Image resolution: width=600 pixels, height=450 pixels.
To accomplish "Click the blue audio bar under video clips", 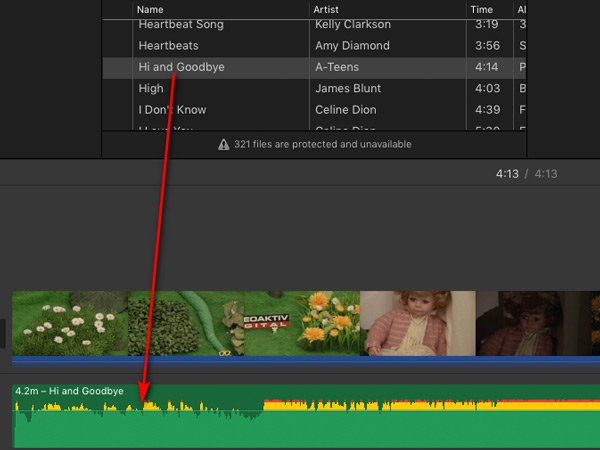I will click(x=306, y=361).
